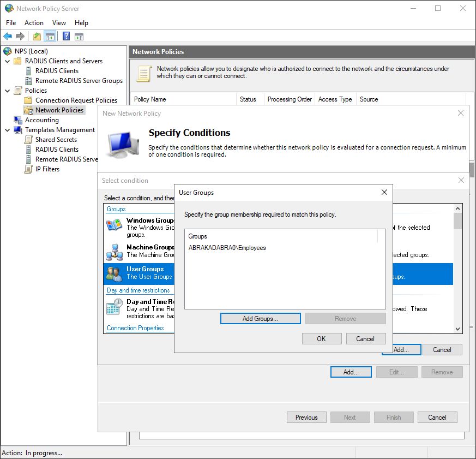Sort by the Status column header
Image resolution: width=476 pixels, height=459 pixels.
point(250,99)
